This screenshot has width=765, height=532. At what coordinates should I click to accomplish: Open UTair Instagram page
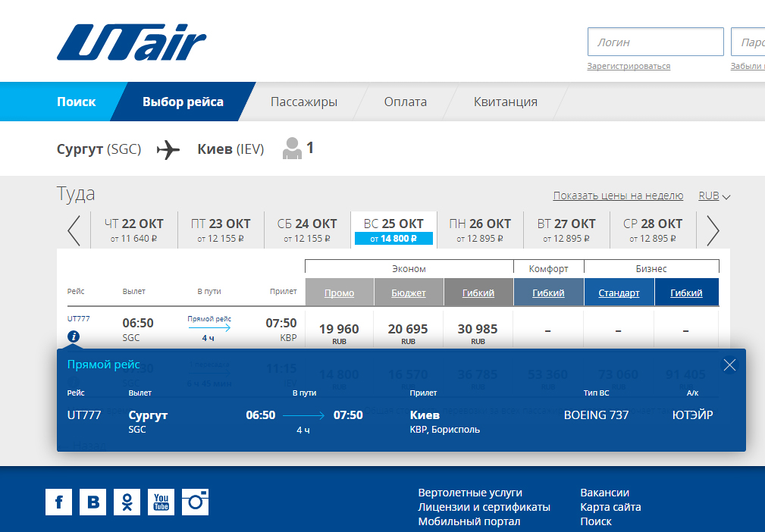click(195, 502)
